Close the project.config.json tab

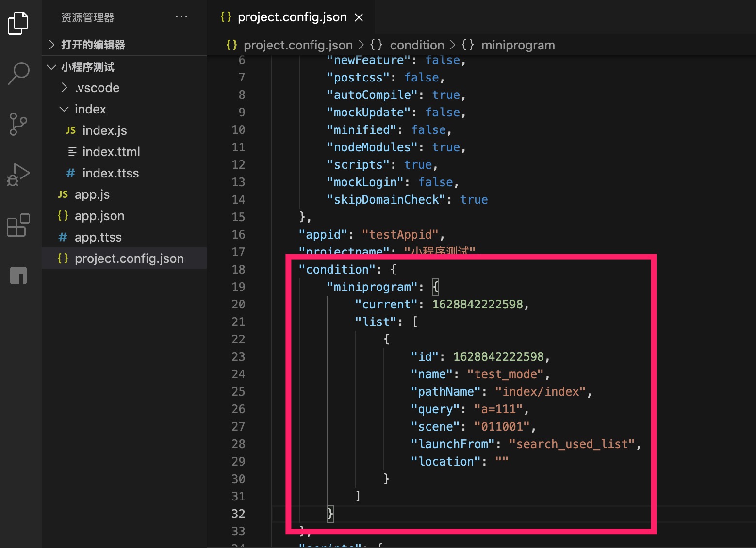(x=359, y=17)
